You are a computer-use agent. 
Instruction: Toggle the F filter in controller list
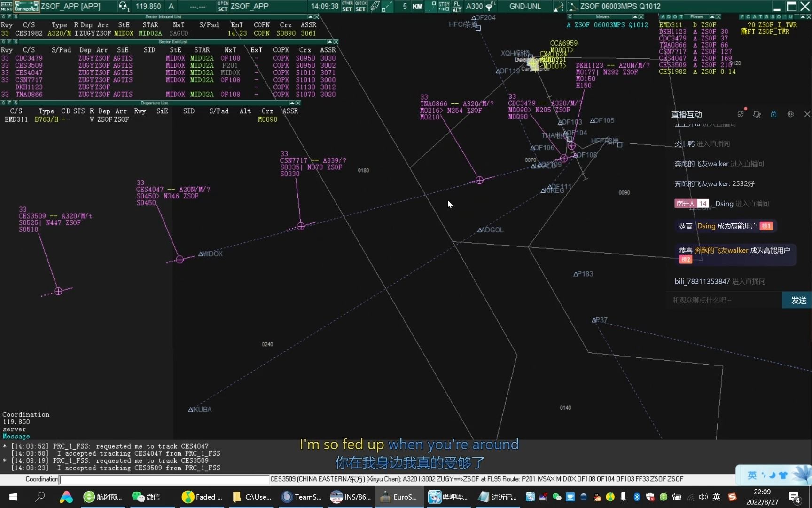click(x=742, y=16)
